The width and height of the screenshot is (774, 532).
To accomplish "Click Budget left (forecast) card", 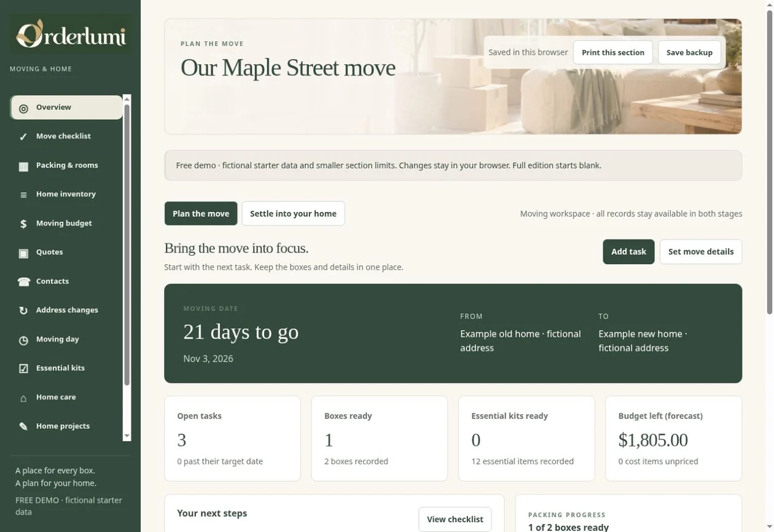I will point(674,439).
